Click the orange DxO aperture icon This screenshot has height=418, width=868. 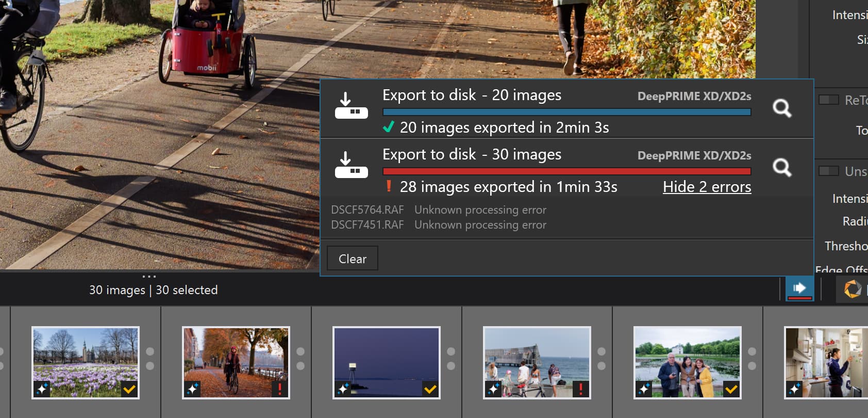pos(852,289)
